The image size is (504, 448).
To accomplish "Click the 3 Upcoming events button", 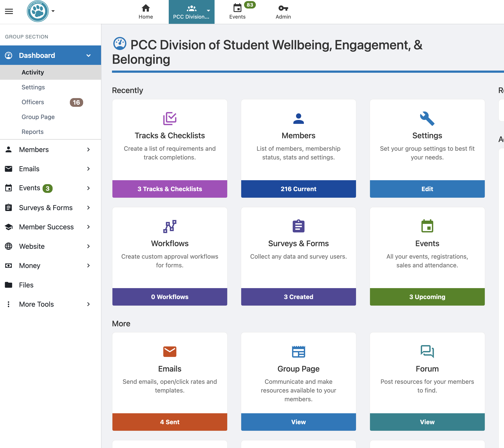I will [427, 297].
